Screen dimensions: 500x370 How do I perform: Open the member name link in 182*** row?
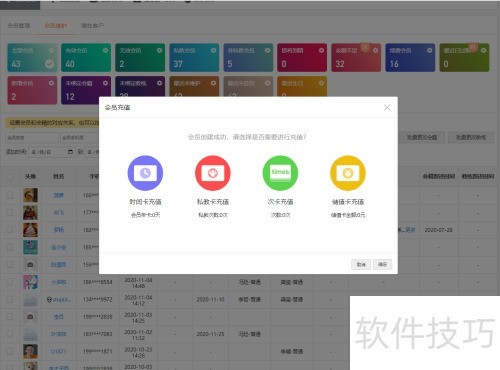click(x=59, y=230)
